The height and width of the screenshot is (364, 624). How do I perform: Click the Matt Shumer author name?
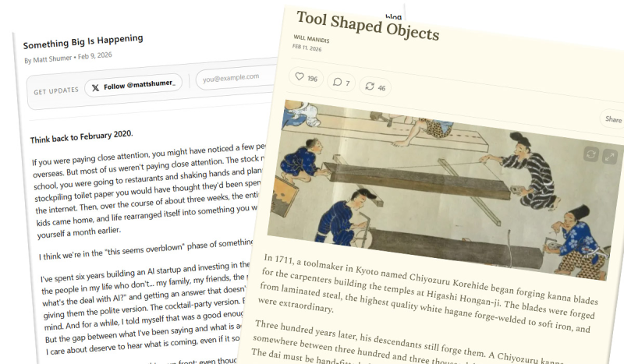[52, 59]
